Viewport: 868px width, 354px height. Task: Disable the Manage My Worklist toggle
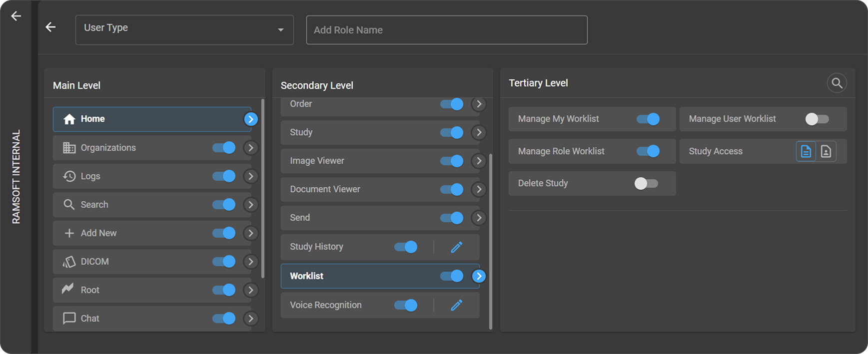648,119
